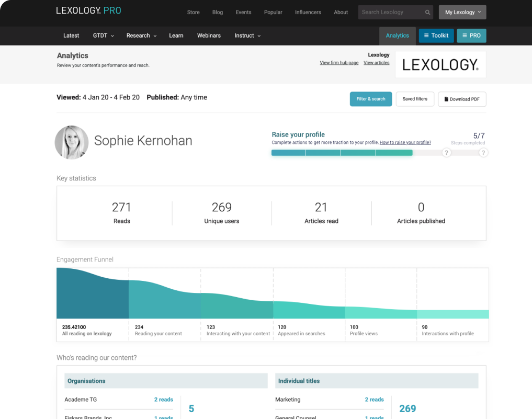Open the Toolkit hamburger menu
This screenshot has height=419, width=532.
coord(436,36)
